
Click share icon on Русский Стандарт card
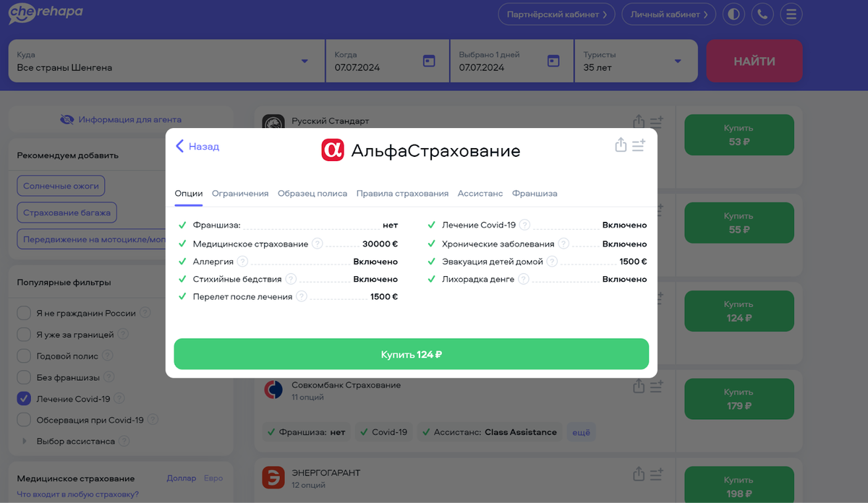click(638, 122)
